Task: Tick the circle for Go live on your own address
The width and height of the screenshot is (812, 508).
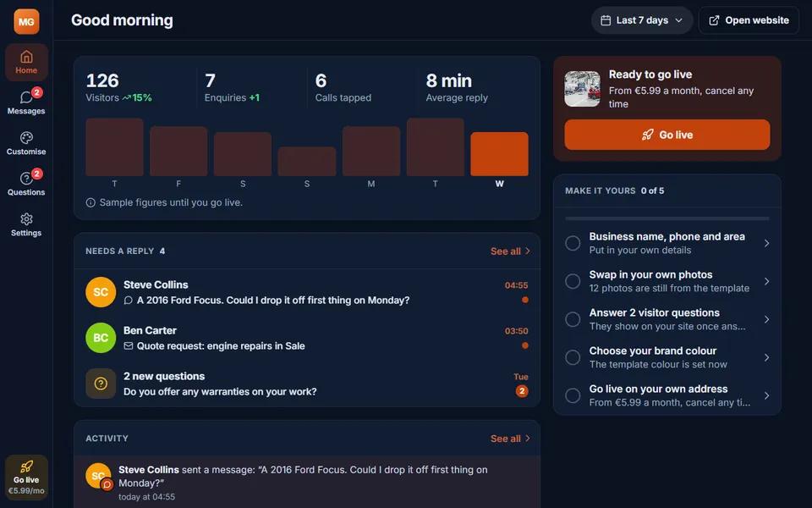Action: (573, 395)
